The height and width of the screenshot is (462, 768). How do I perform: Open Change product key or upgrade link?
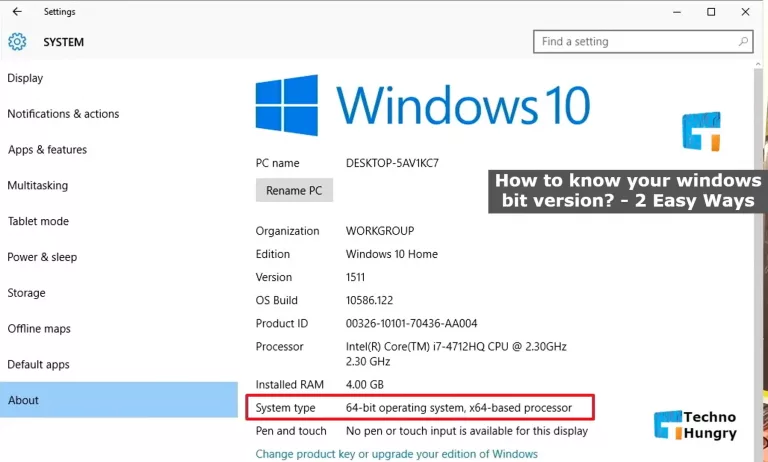pos(397,454)
